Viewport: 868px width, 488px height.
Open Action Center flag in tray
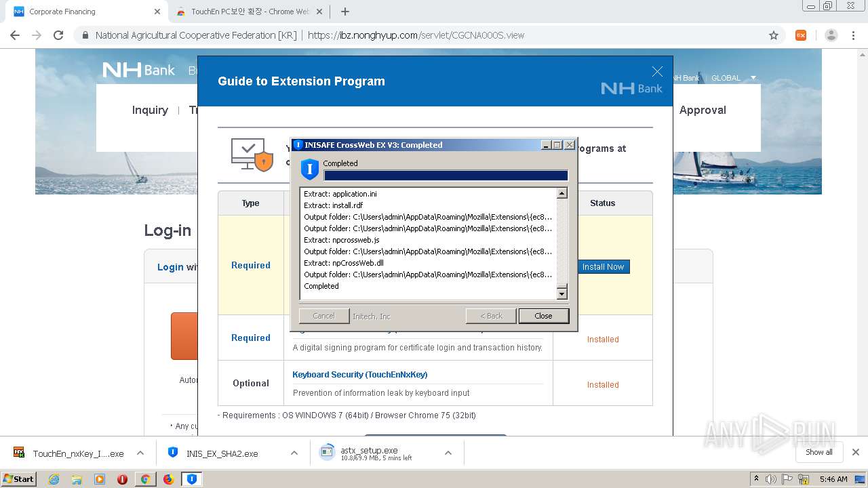pyautogui.click(x=787, y=479)
